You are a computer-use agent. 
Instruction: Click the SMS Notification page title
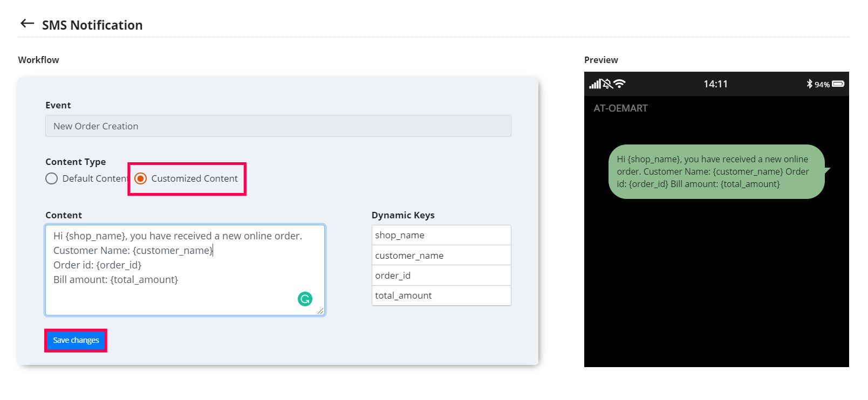[92, 25]
